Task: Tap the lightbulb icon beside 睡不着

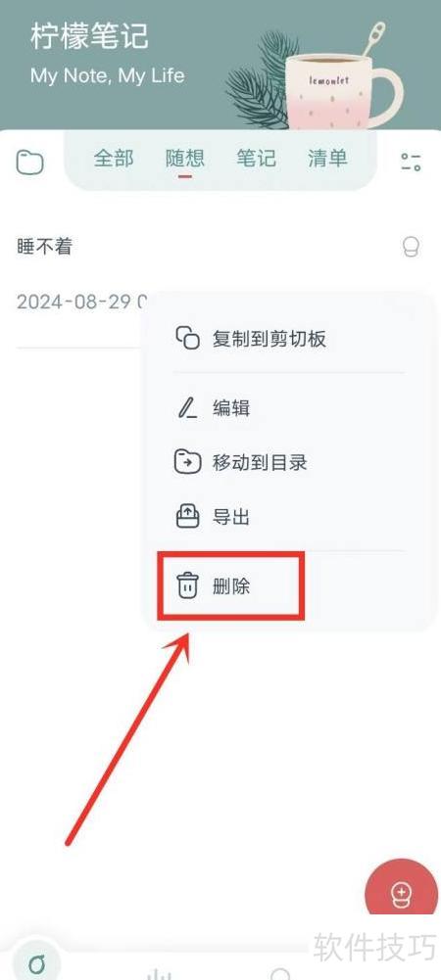Action: (411, 248)
